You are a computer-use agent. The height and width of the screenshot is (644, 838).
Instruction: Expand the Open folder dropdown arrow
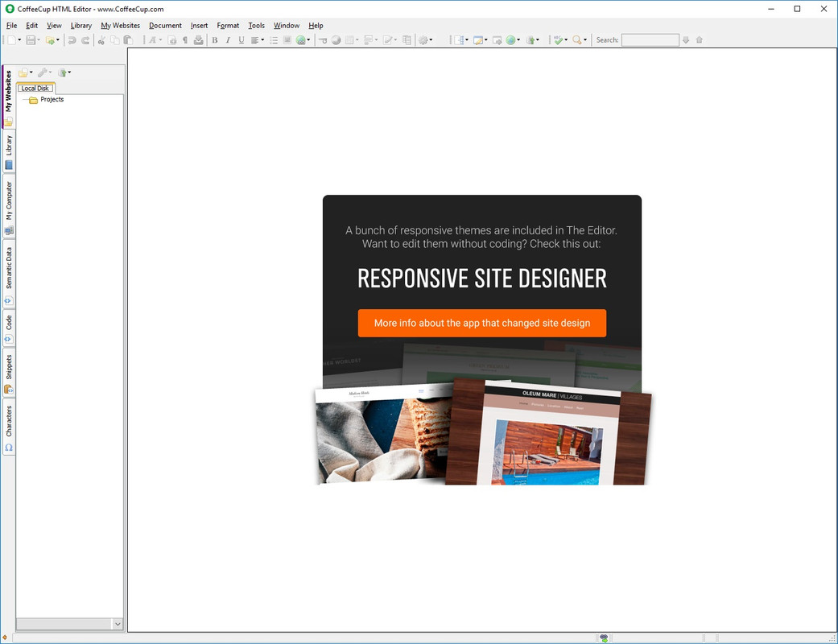pyautogui.click(x=58, y=40)
